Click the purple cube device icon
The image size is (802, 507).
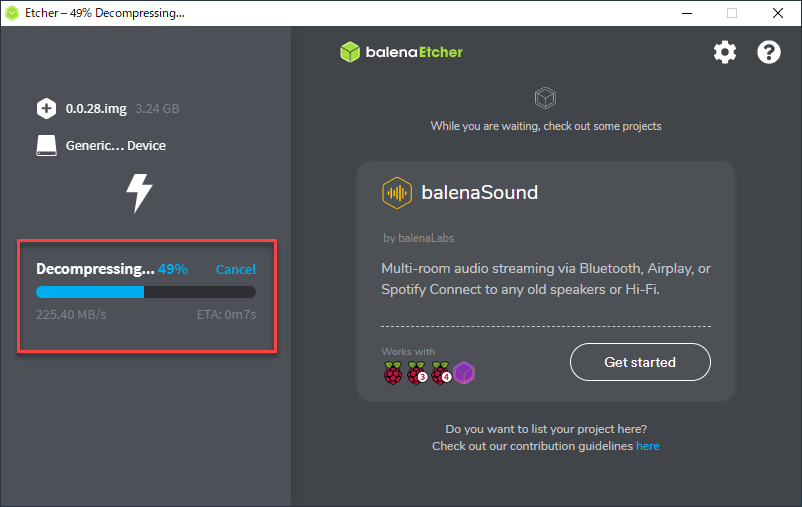[464, 373]
